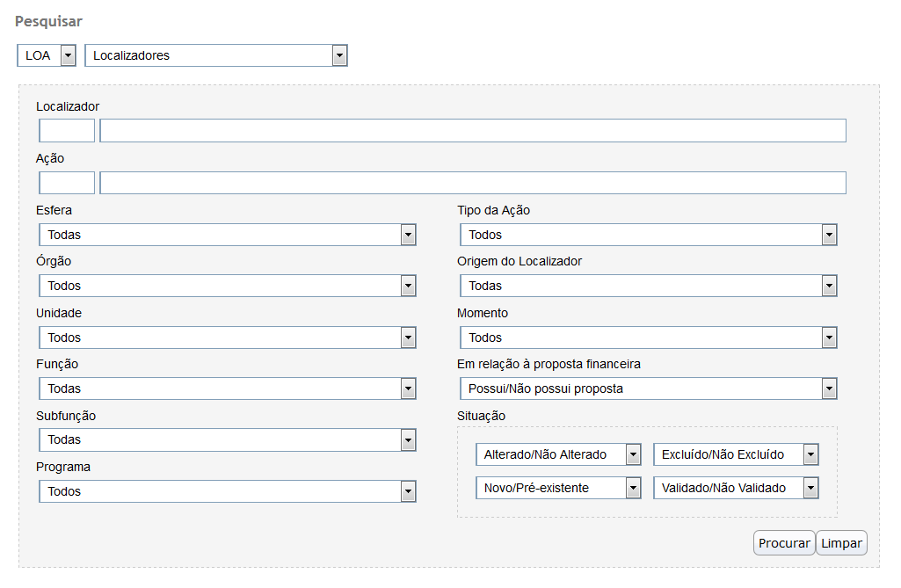
Task: Open the Validado/Não Validado dropdown
Action: 736,488
